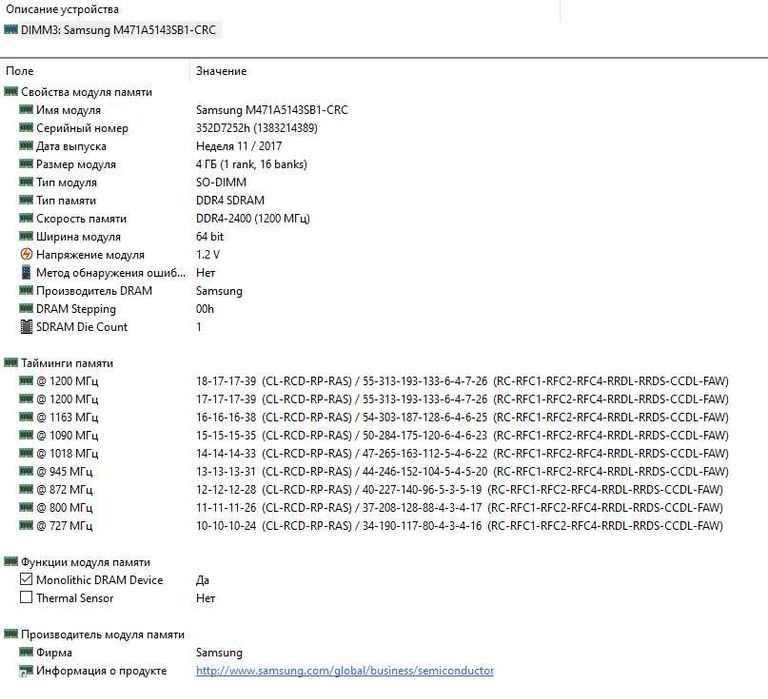The height and width of the screenshot is (699, 768).
Task: Click memory icon beside Имя модуля
Action: coord(26,109)
